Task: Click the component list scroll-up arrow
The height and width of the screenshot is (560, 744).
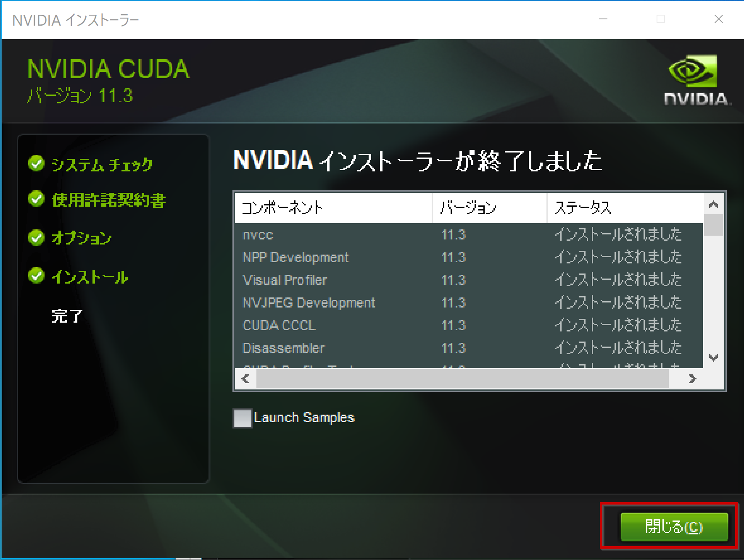Action: [713, 204]
